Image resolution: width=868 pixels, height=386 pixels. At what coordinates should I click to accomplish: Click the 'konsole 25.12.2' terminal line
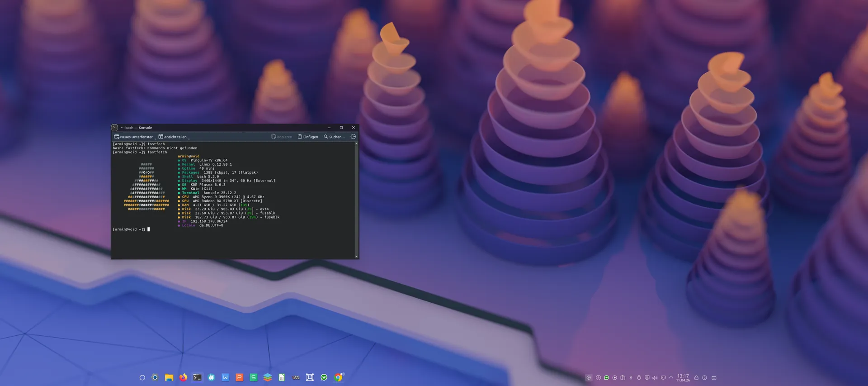[x=220, y=193]
